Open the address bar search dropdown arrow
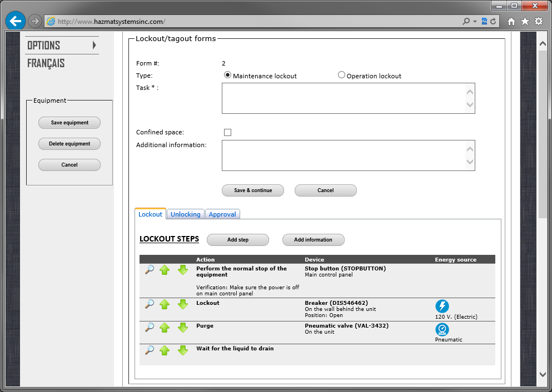Screen dimensions: 552x392 (x=475, y=22)
